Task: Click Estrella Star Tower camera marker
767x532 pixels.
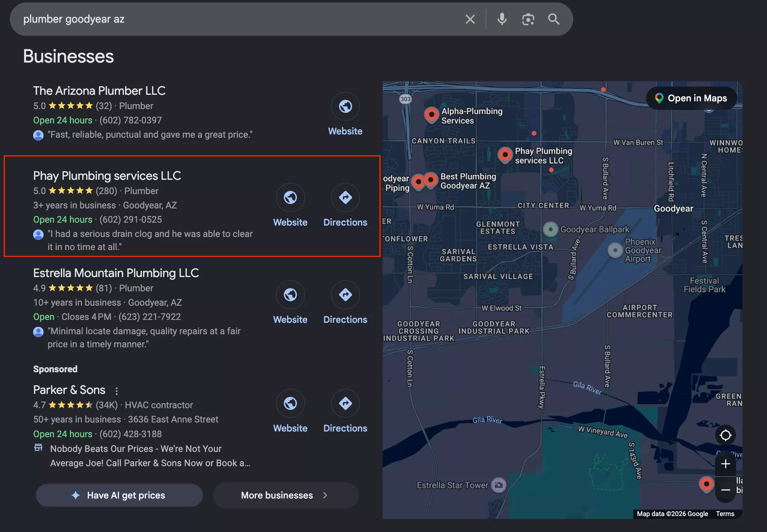Action: coord(499,485)
